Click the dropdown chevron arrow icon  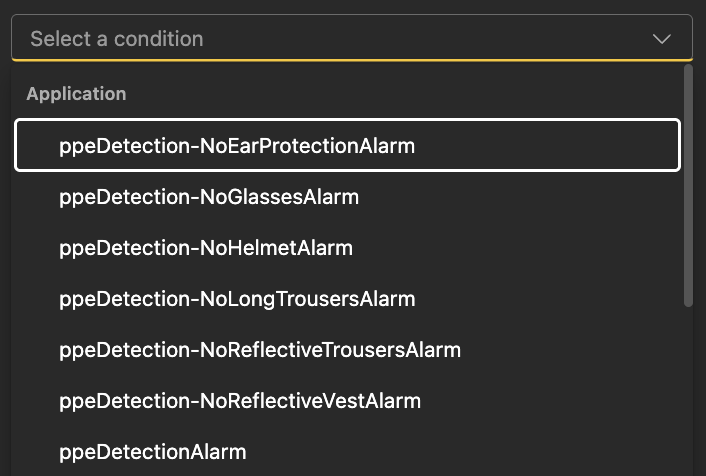(661, 39)
